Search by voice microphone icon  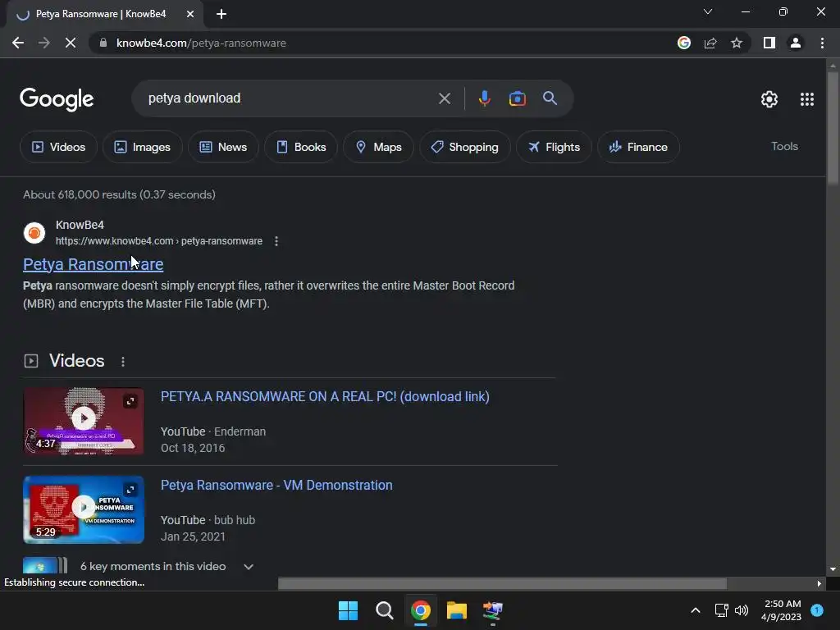pos(484,98)
